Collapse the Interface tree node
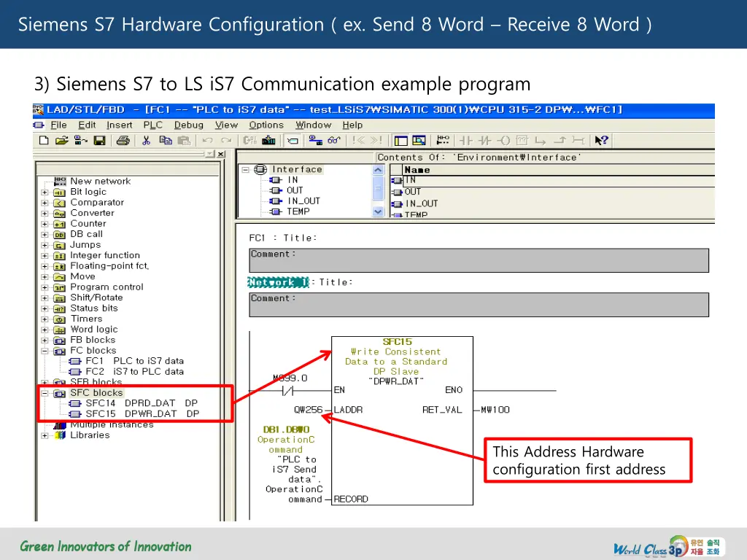The height and width of the screenshot is (560, 747). 245,169
